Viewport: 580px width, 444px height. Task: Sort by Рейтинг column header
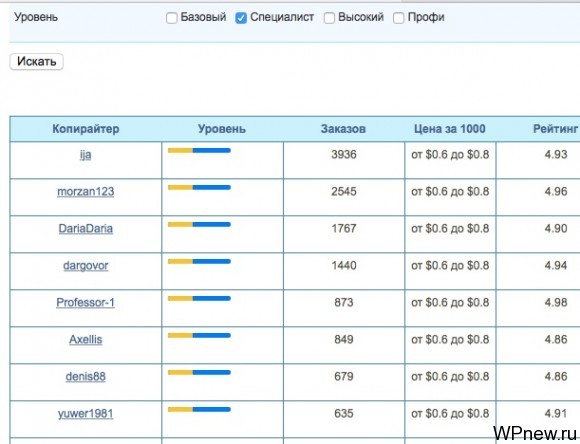[555, 129]
